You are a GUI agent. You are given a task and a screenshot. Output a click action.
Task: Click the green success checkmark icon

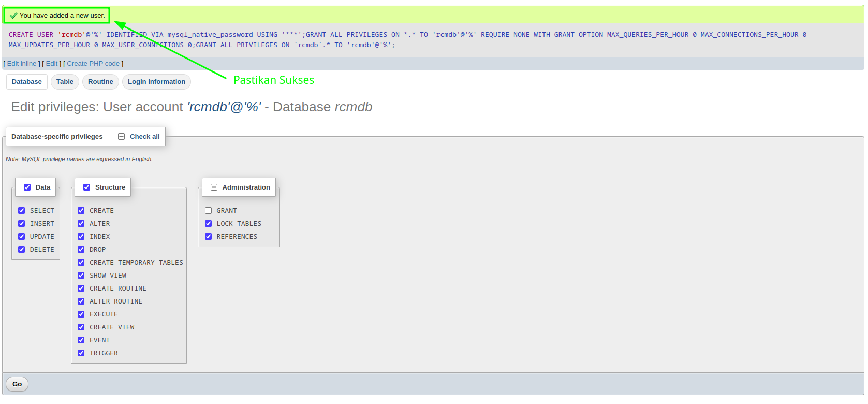[13, 16]
